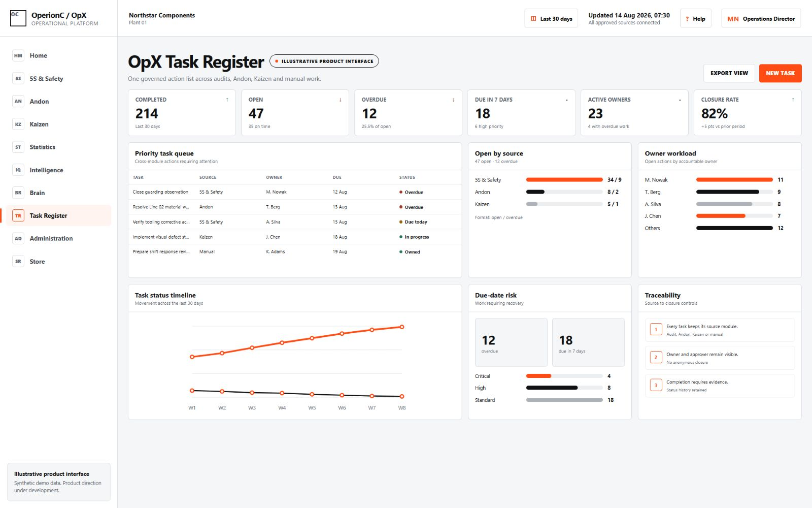This screenshot has width=812, height=508.
Task: Select the Intelligence IQ icon
Action: [x=18, y=170]
